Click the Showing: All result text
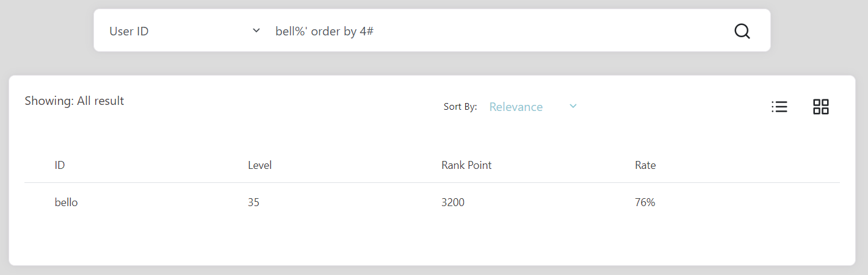Image resolution: width=868 pixels, height=275 pixels. (x=74, y=101)
